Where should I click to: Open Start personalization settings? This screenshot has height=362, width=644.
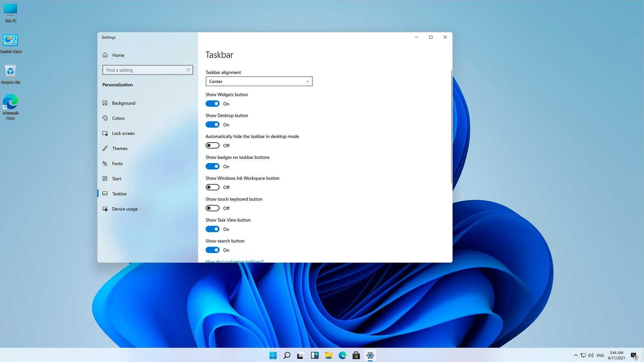(148, 179)
